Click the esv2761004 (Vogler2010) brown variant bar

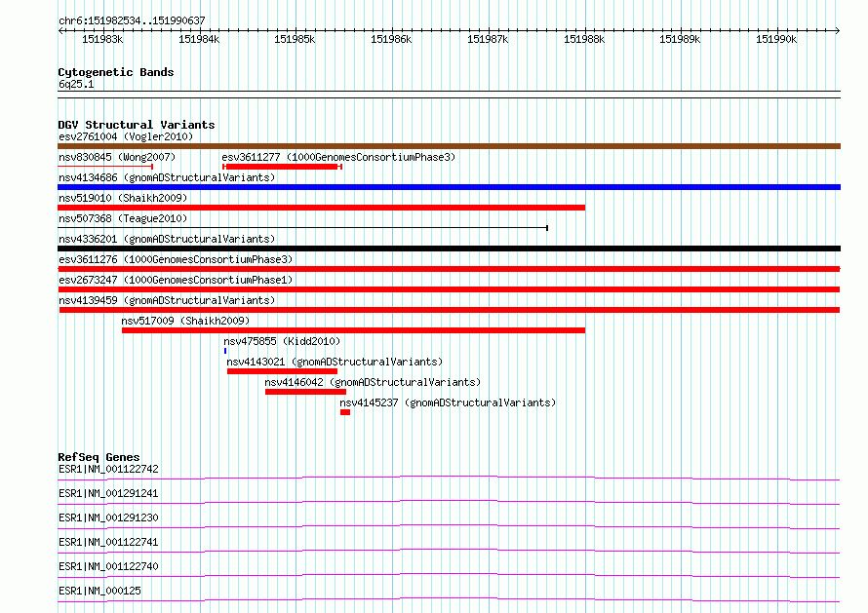[449, 146]
